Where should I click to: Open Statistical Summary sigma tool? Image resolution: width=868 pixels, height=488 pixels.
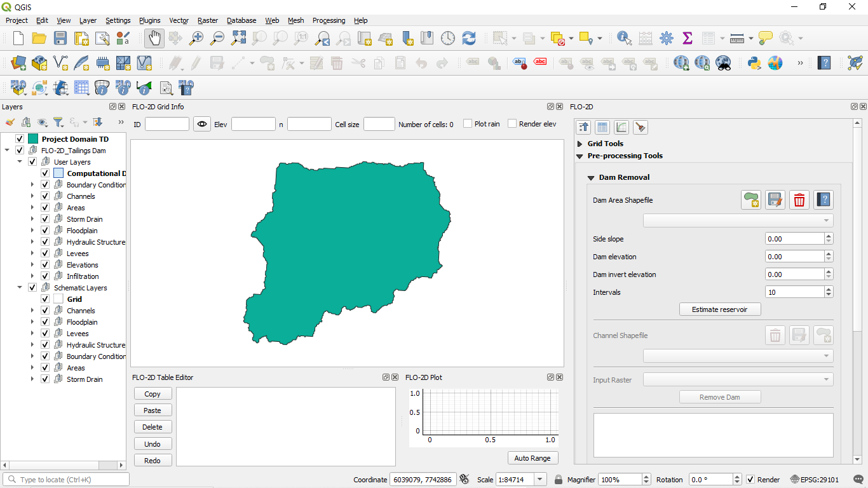click(x=687, y=38)
